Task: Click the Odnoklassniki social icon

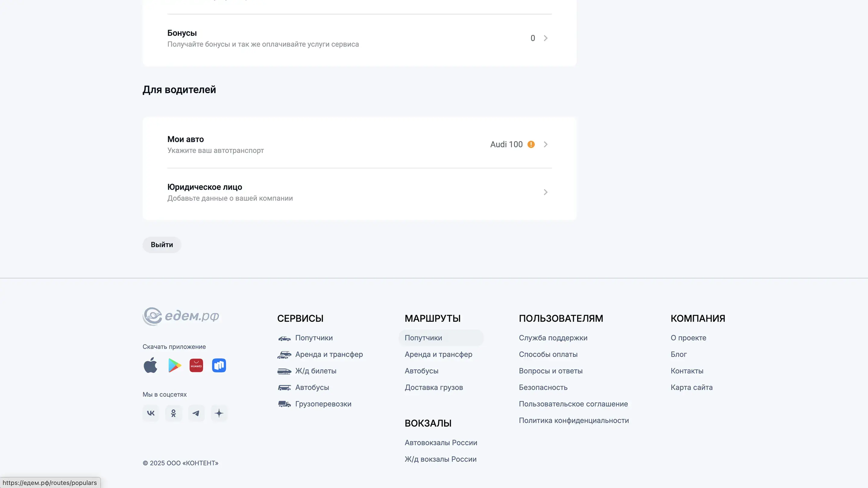Action: click(x=174, y=413)
